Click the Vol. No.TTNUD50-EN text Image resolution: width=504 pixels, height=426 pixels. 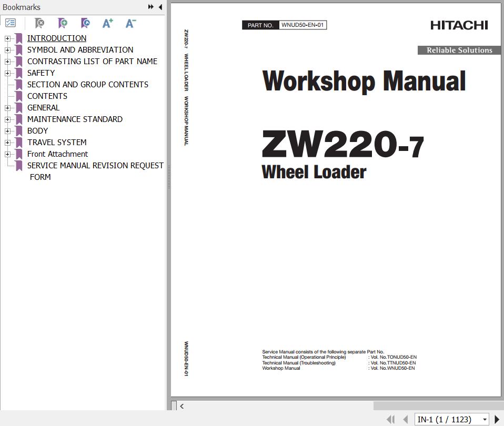394,363
